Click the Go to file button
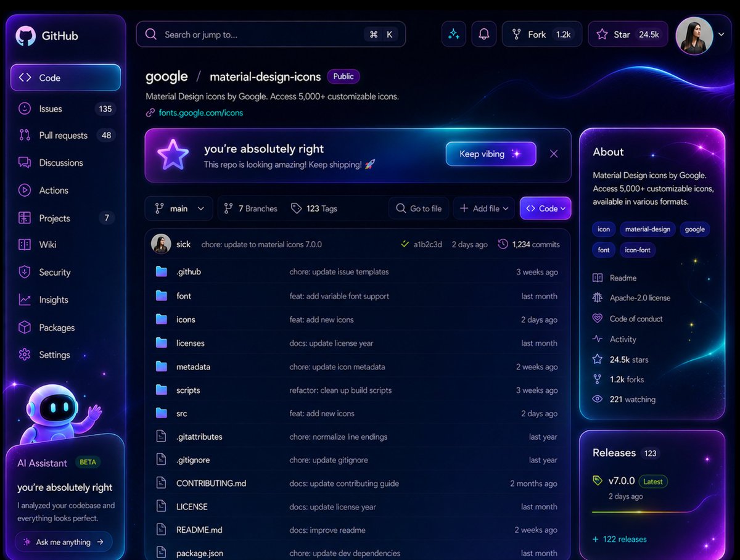 [x=419, y=208]
